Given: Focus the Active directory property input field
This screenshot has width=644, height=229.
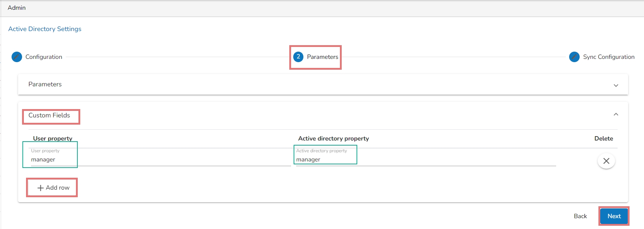Looking at the screenshot, I should [425, 160].
